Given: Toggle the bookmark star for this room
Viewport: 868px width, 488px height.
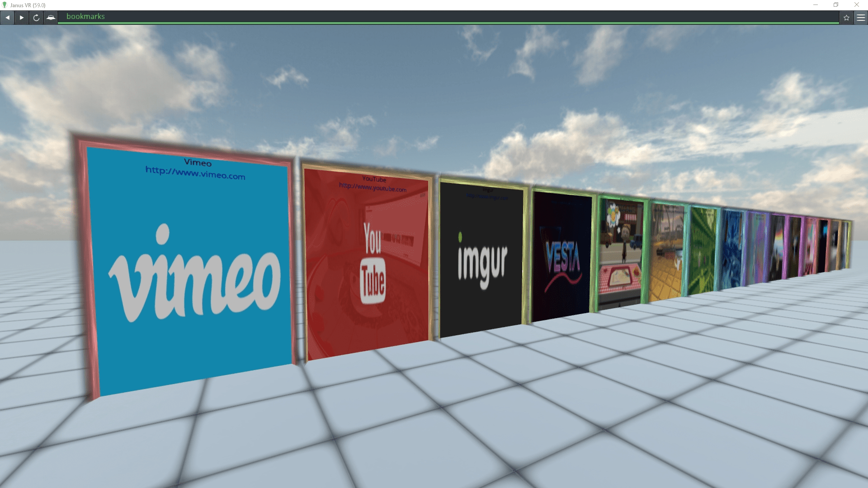Looking at the screenshot, I should [x=845, y=18].
